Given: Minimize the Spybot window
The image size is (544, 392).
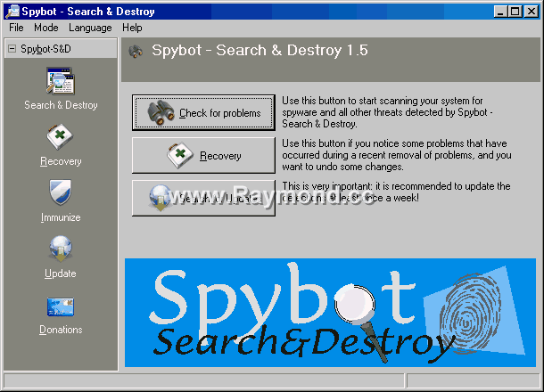Looking at the screenshot, I should (x=500, y=12).
